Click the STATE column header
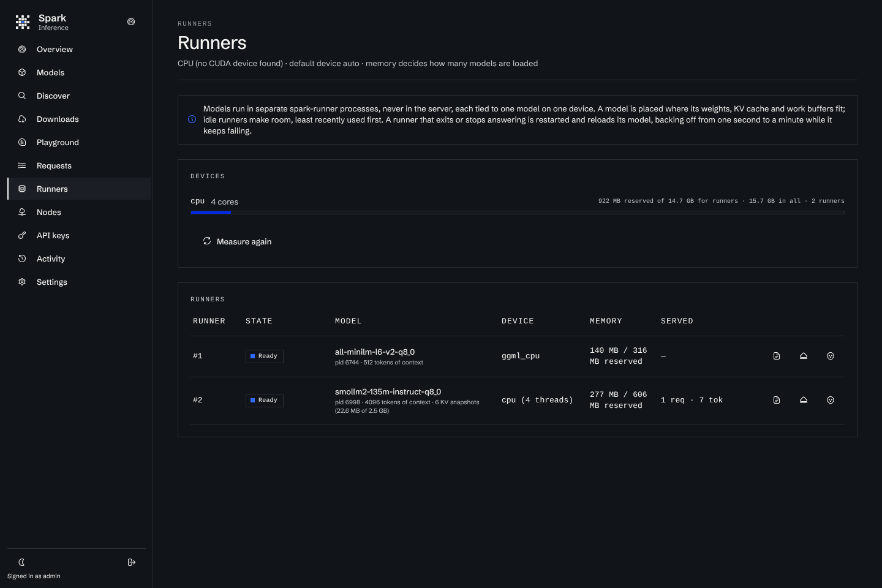The height and width of the screenshot is (588, 882). pos(259,321)
